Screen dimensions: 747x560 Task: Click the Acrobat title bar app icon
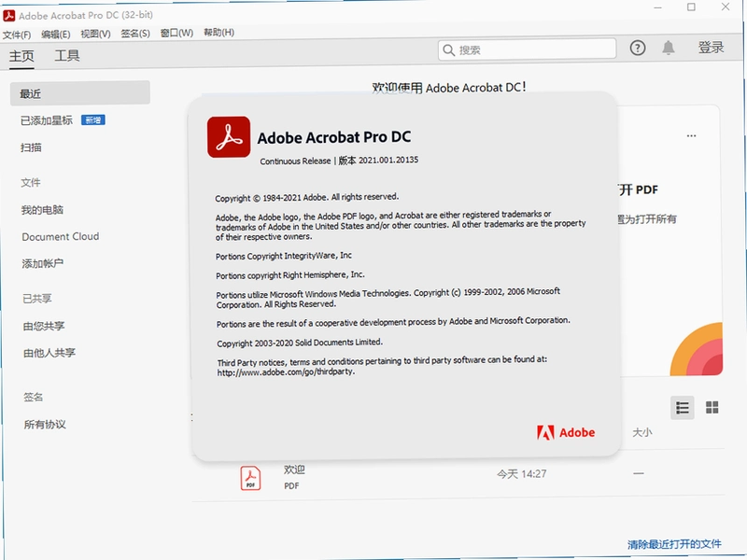9,15
